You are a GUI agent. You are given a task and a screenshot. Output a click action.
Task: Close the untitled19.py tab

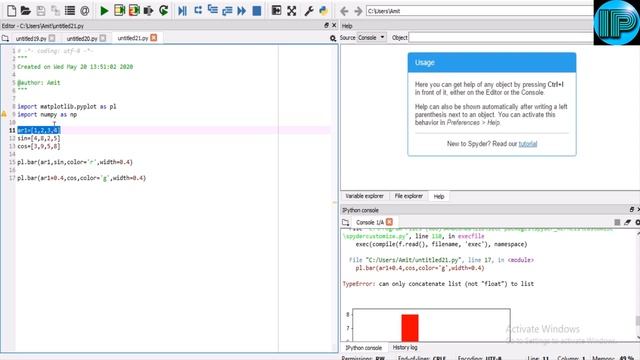[x=52, y=38]
